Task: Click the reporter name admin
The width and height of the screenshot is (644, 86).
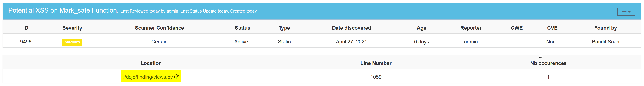Action: 471,42
